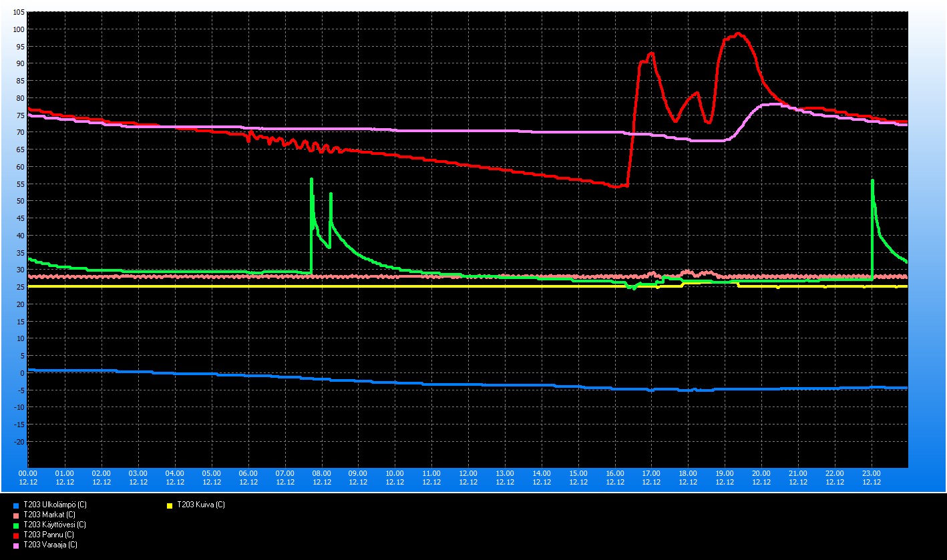Image resolution: width=947 pixels, height=560 pixels.
Task: Select the T203 Ulkolämpö (C) legend label
Action: [x=55, y=505]
